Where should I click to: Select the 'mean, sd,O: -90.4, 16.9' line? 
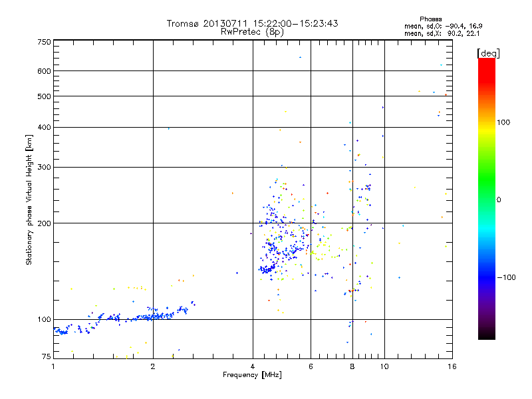(443, 26)
